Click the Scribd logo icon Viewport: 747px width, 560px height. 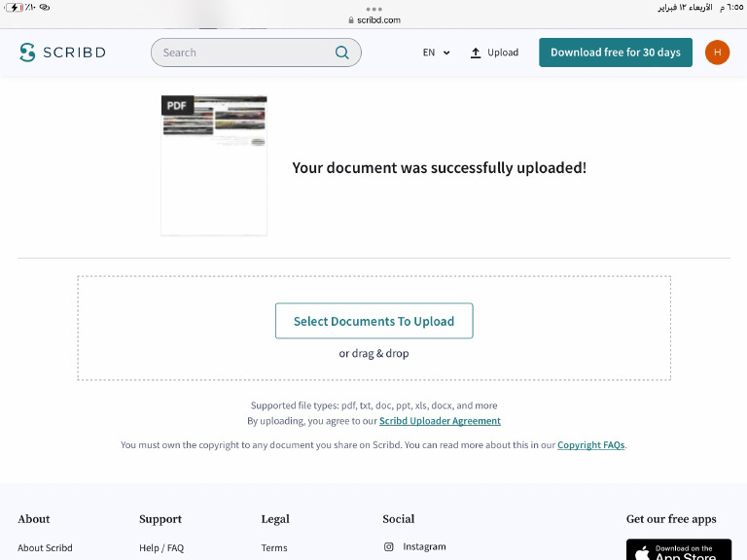27,52
